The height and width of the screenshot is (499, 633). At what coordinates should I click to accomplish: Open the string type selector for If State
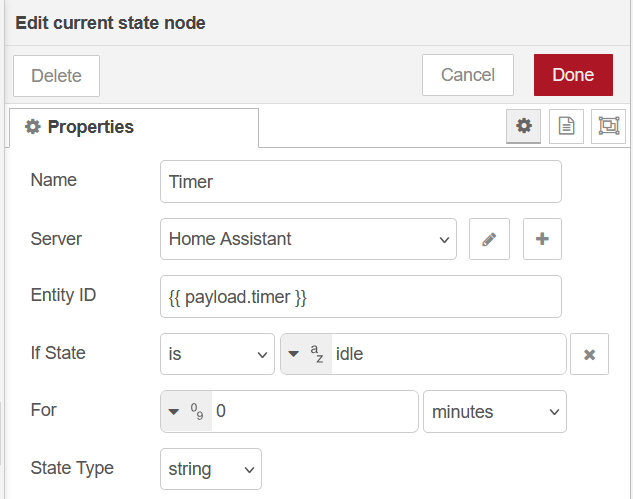coord(307,354)
